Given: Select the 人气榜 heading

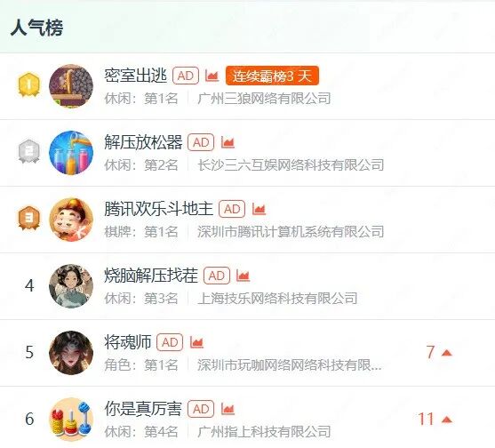Looking at the screenshot, I should pos(36,28).
